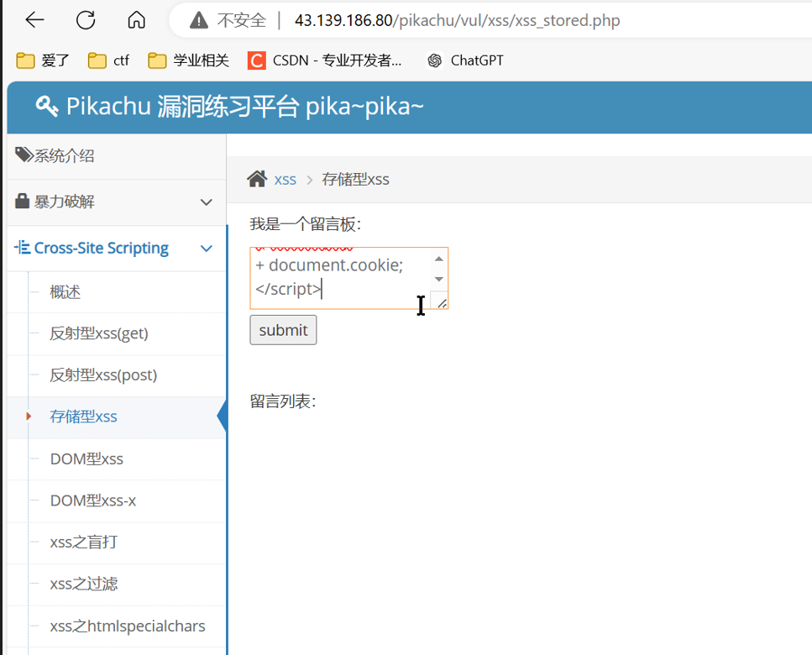This screenshot has width=812, height=655.
Task: Open the 学业相关 bookmark folder
Action: (x=188, y=60)
